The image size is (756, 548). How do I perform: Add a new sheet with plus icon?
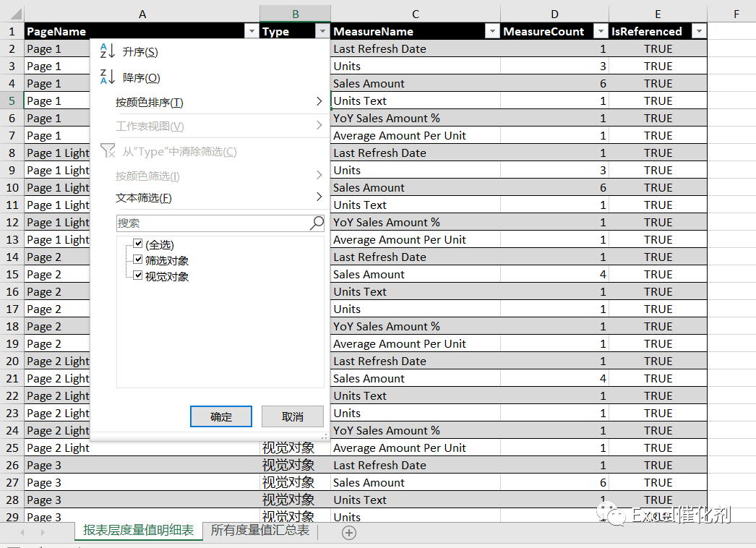[349, 533]
